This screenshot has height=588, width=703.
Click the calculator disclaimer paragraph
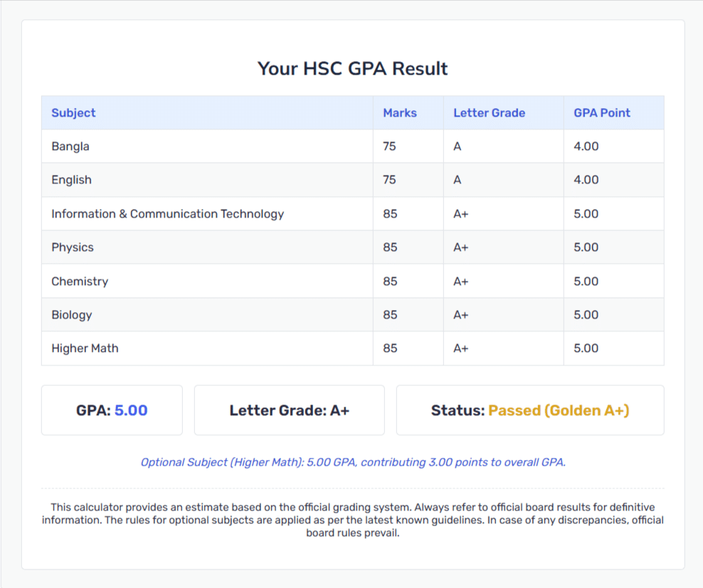[353, 520]
